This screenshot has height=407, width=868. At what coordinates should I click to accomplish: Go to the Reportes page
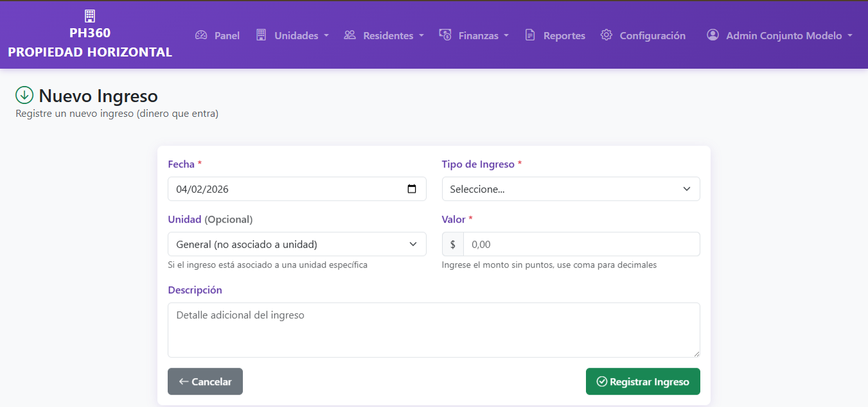click(555, 35)
